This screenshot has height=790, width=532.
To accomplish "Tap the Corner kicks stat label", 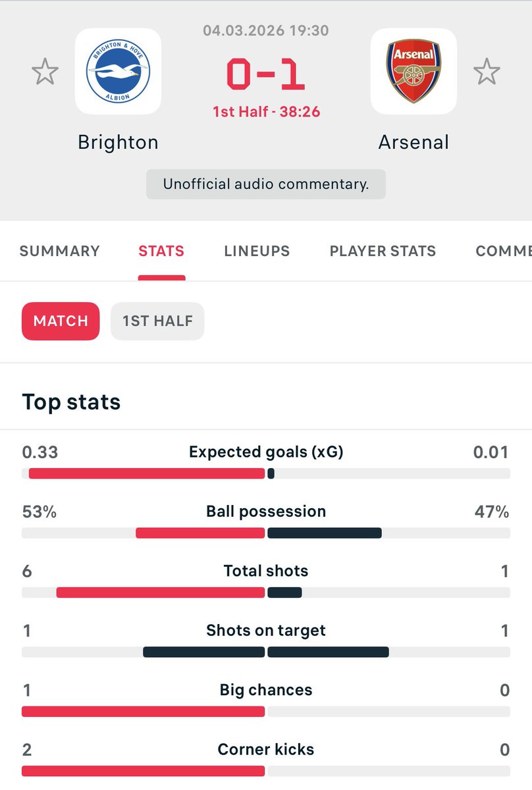I will coord(266,749).
